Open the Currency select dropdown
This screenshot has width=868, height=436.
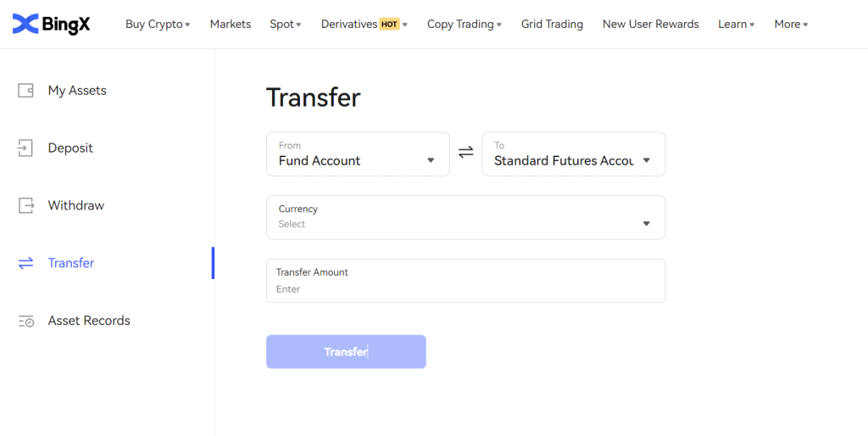pos(646,224)
